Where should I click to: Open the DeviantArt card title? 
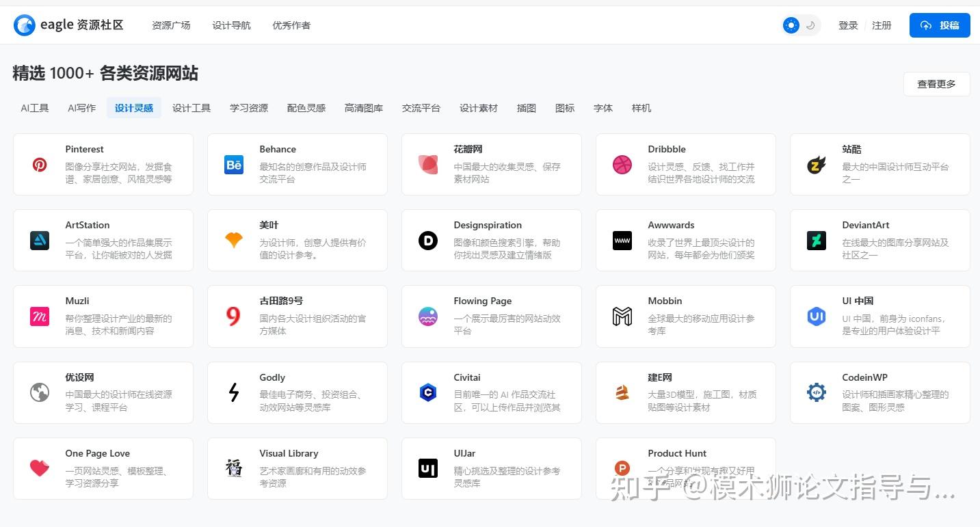click(866, 225)
